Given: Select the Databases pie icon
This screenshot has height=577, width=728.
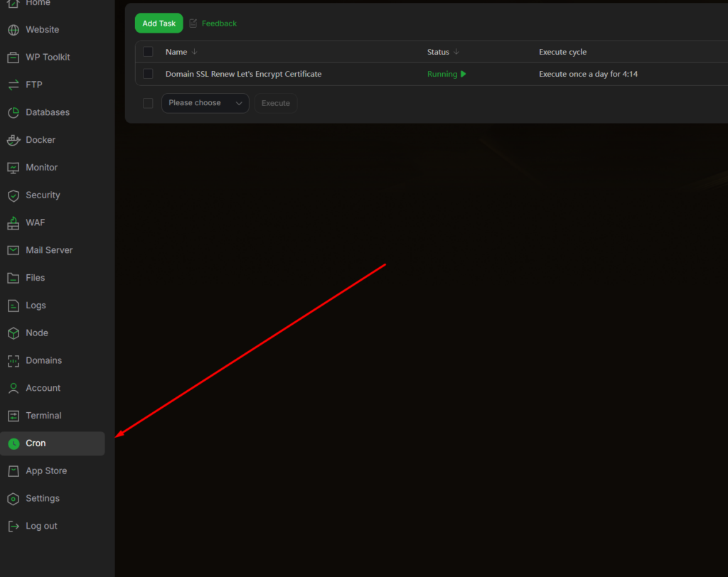Looking at the screenshot, I should (x=14, y=112).
